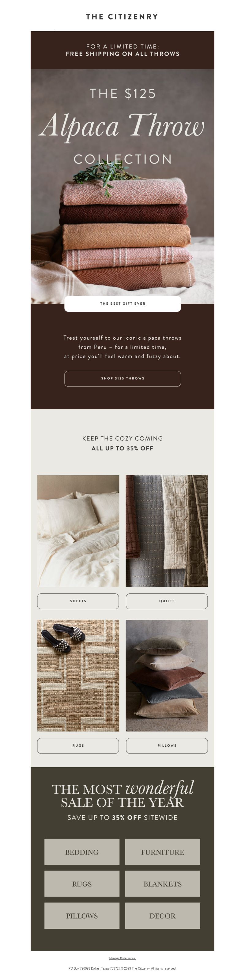The width and height of the screenshot is (245, 980).
Task: Open the Manage Preferences link
Action: pos(122,958)
